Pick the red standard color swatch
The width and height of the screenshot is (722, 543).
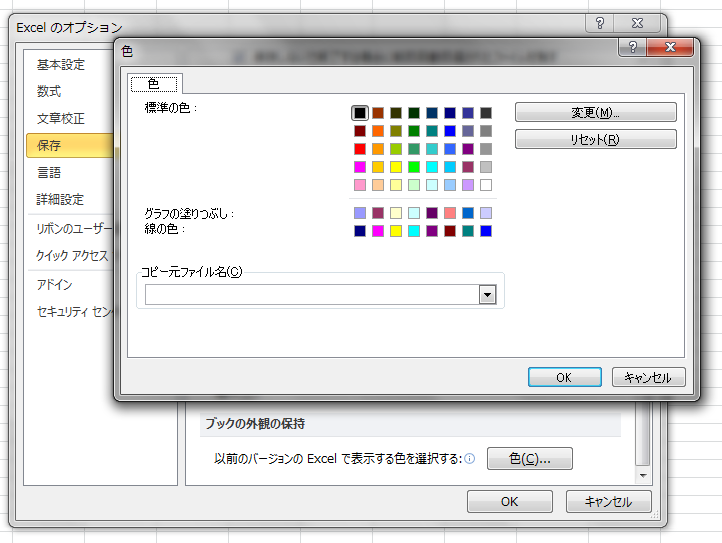(x=360, y=149)
